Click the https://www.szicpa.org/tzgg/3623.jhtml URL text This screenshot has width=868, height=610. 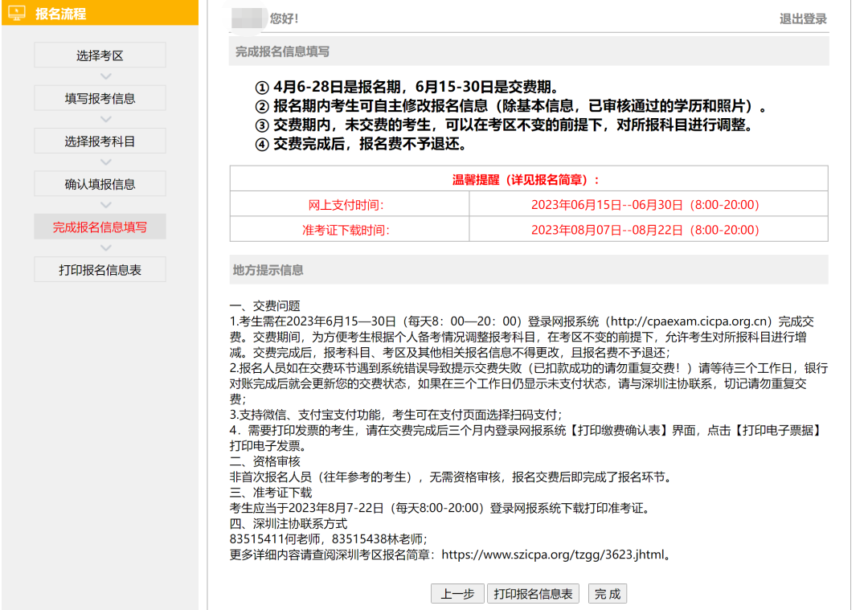552,555
